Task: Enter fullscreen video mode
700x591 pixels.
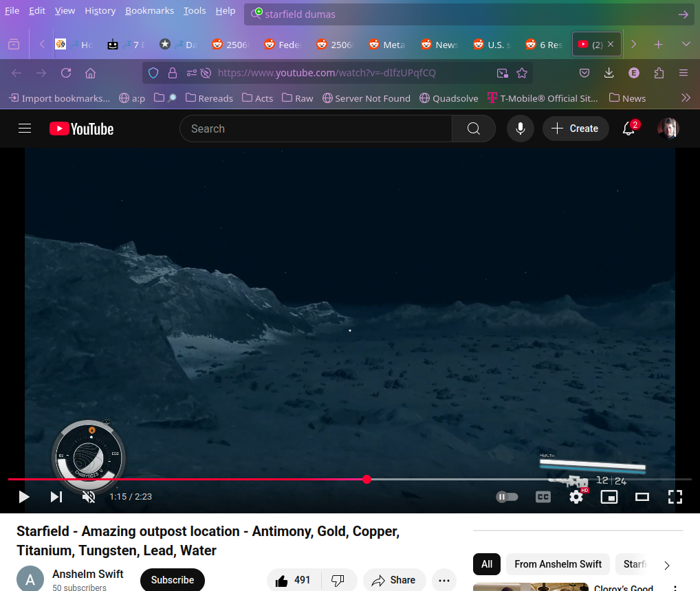Action: (675, 497)
